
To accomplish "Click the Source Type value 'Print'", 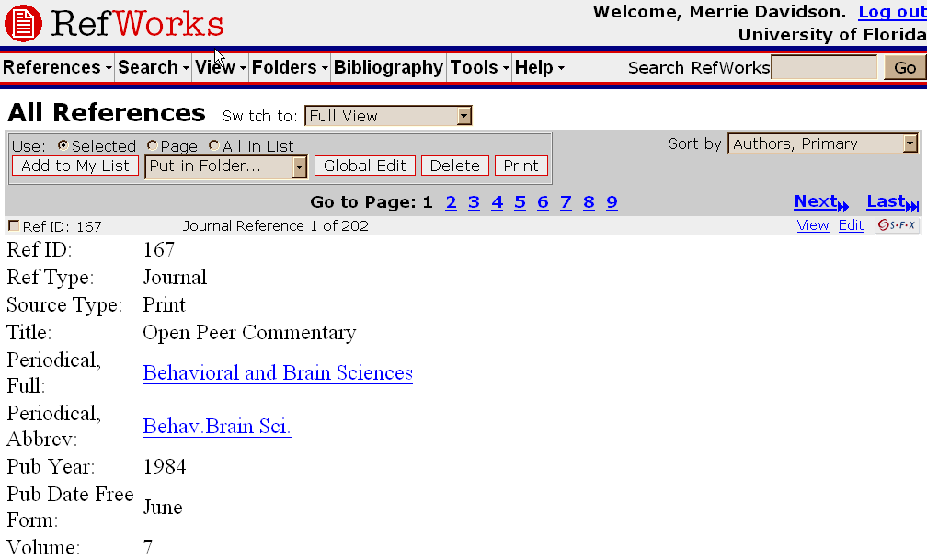I will pyautogui.click(x=165, y=305).
